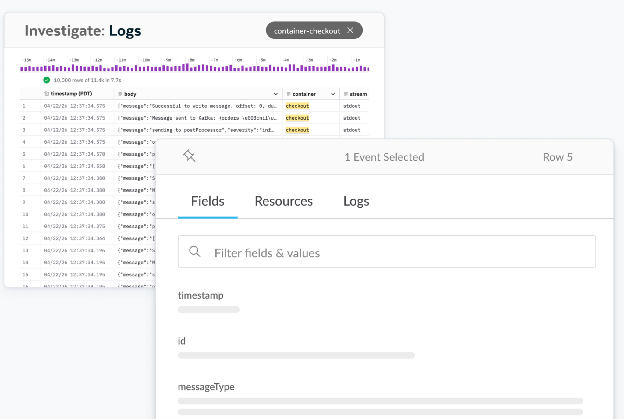
Task: Select the id field label
Action: [x=181, y=341]
